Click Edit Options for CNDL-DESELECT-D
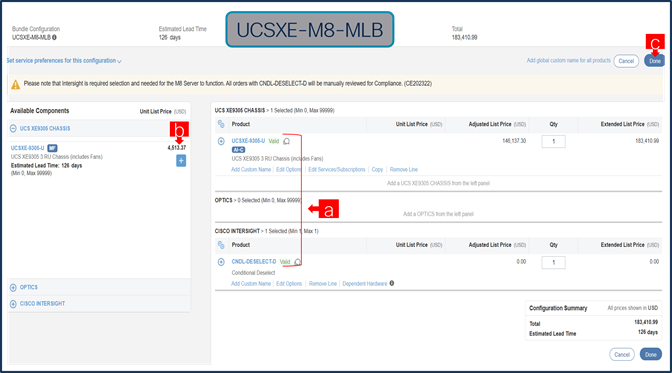This screenshot has width=672, height=373. pyautogui.click(x=289, y=283)
